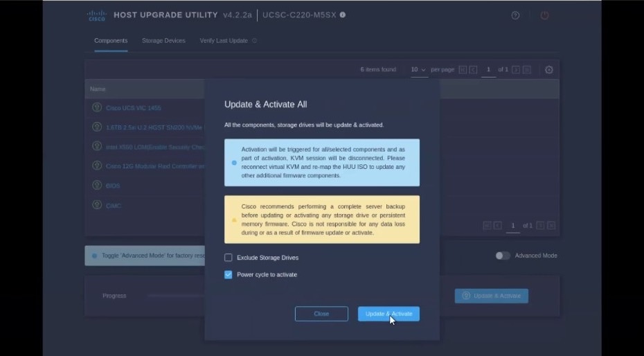The width and height of the screenshot is (644, 356).
Task: Click the 'Update & Activate All' dialog title
Action: point(266,105)
